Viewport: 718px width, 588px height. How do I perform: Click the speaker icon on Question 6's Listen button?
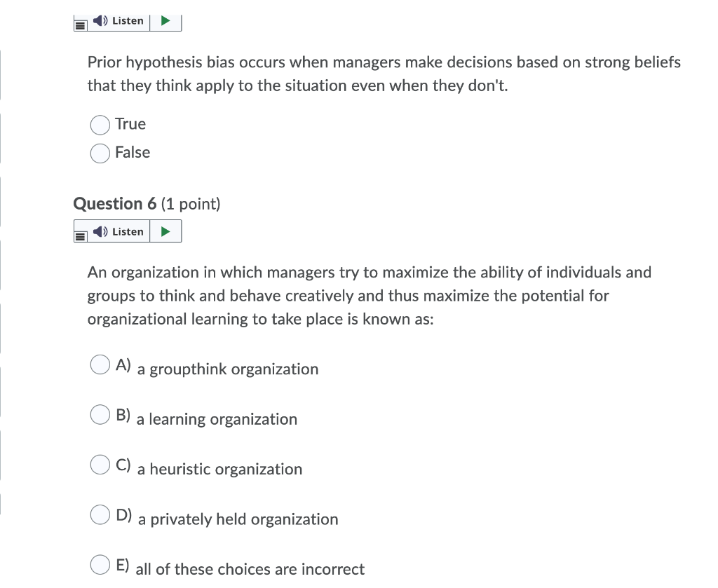tap(100, 231)
